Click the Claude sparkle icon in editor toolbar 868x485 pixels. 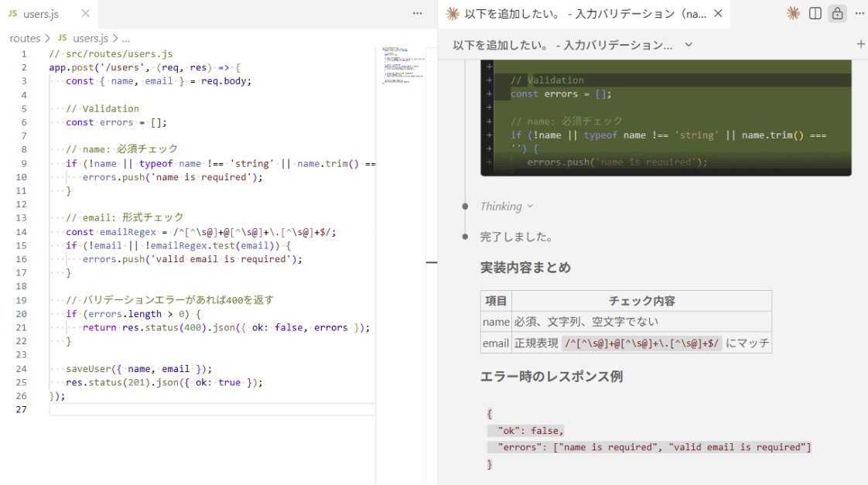(793, 13)
